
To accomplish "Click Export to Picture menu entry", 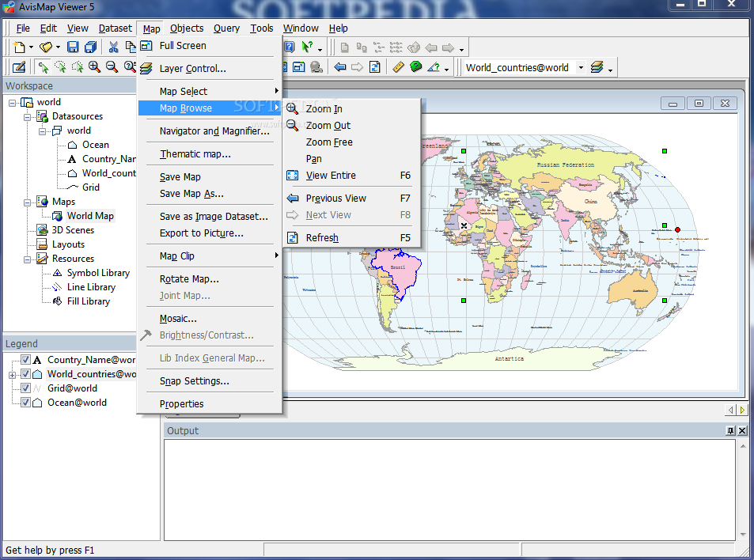I will pyautogui.click(x=201, y=233).
